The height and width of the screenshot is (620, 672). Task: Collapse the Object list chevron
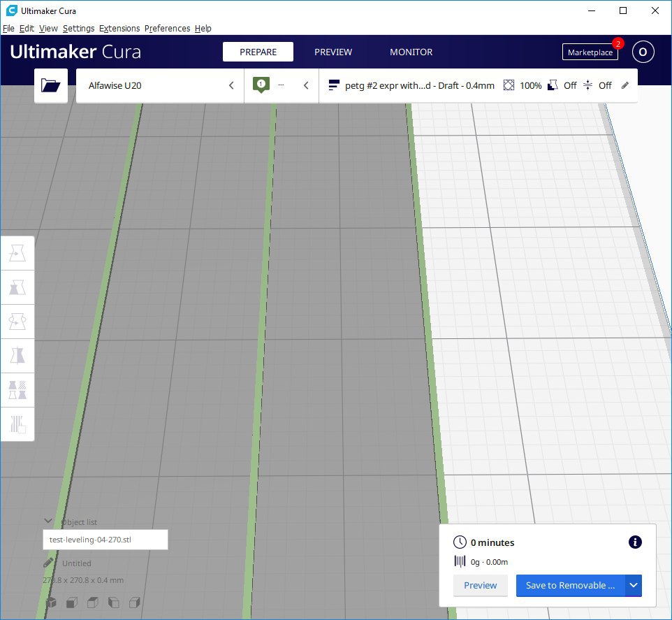tap(48, 521)
